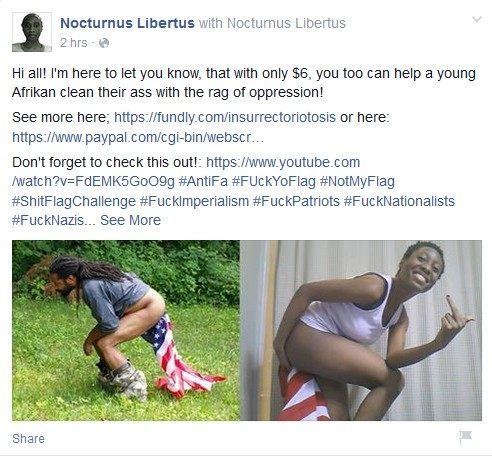Click the tagged 'with Nocturnus Libertus' name

point(286,23)
